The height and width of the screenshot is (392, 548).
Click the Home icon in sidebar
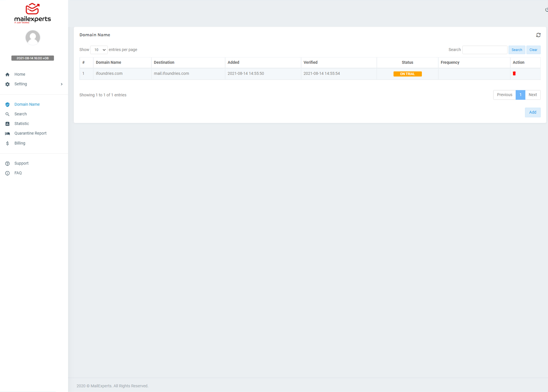[x=7, y=74]
